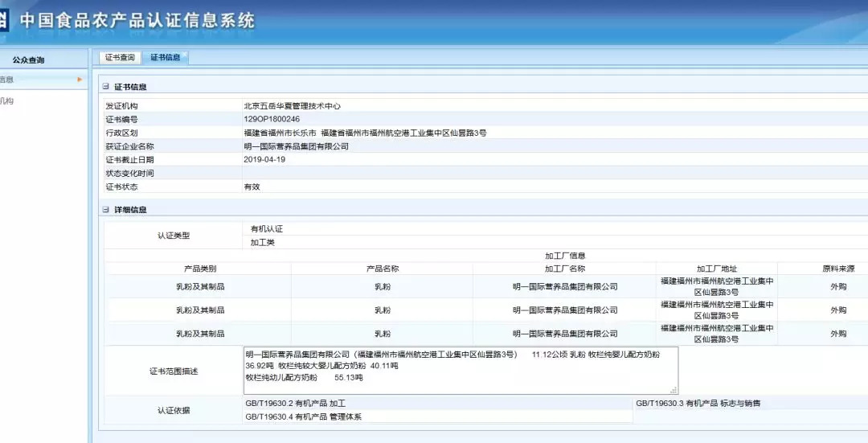Click the 加工厂信息 table title
Viewport: 868px width, 443px height.
(565, 256)
